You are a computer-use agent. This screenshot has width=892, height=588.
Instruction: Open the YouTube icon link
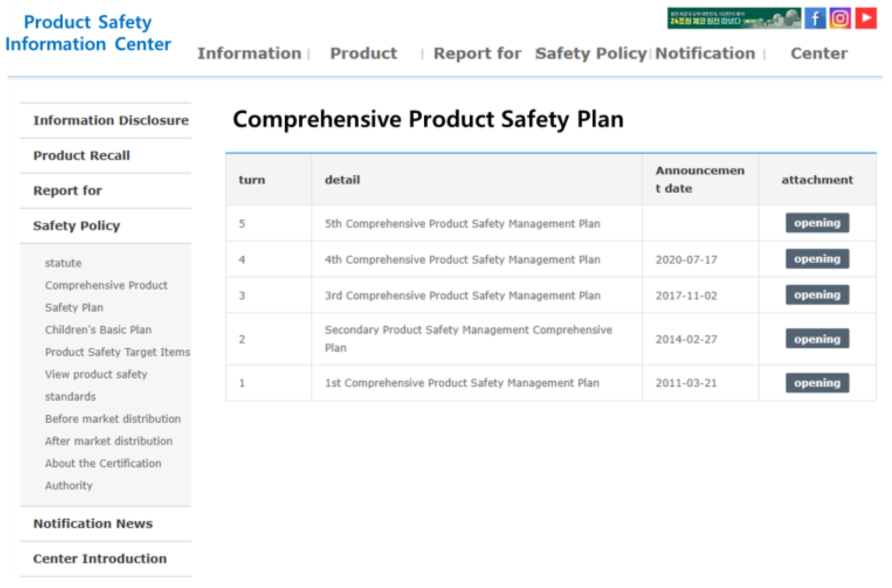866,18
